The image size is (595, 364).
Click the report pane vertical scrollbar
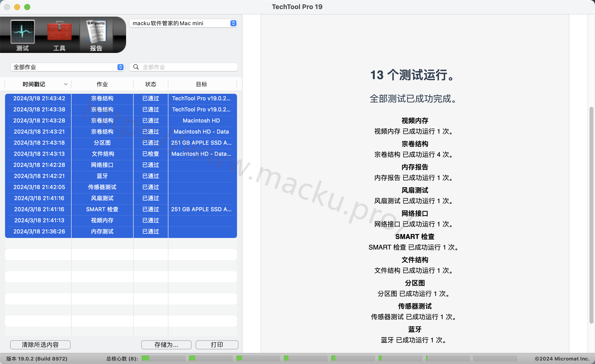tap(591, 216)
